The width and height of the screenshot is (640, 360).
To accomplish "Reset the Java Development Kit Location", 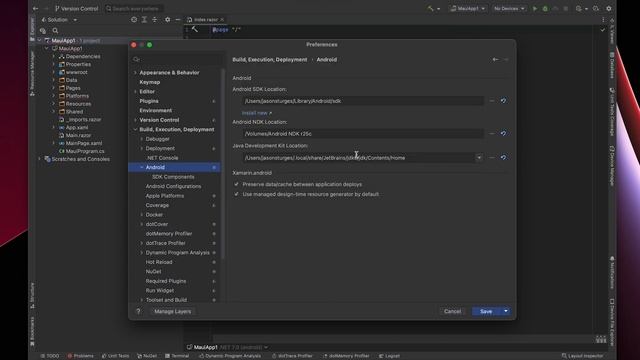I will pos(503,158).
